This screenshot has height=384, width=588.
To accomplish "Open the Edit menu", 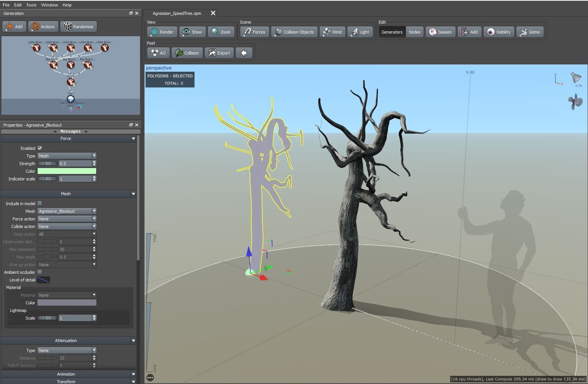I will 18,5.
